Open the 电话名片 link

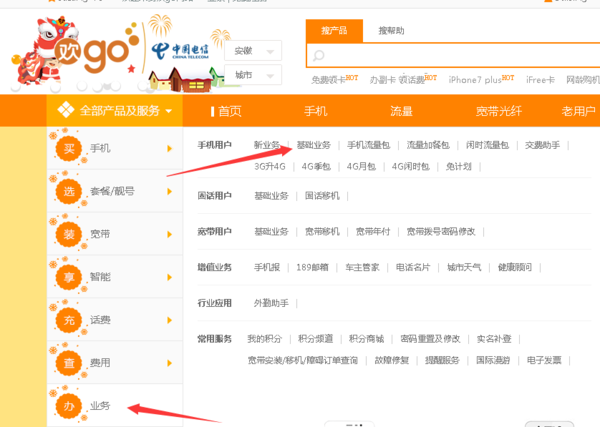pos(413,267)
